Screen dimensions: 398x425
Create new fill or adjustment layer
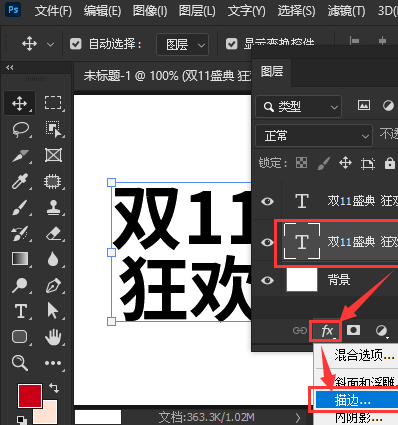[382, 331]
